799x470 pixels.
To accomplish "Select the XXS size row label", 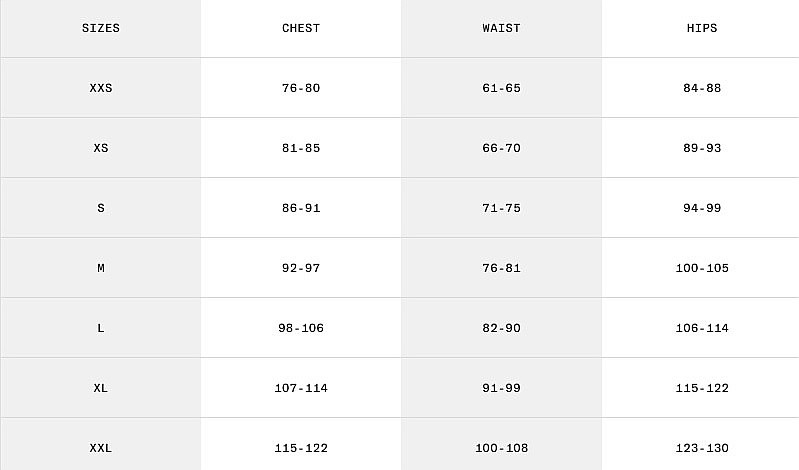I will coord(101,88).
